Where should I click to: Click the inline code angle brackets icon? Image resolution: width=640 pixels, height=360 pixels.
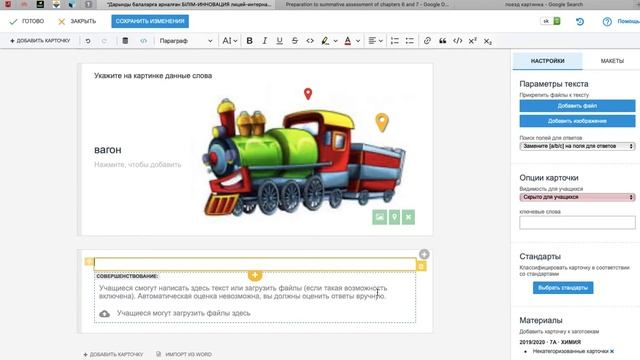(x=310, y=41)
